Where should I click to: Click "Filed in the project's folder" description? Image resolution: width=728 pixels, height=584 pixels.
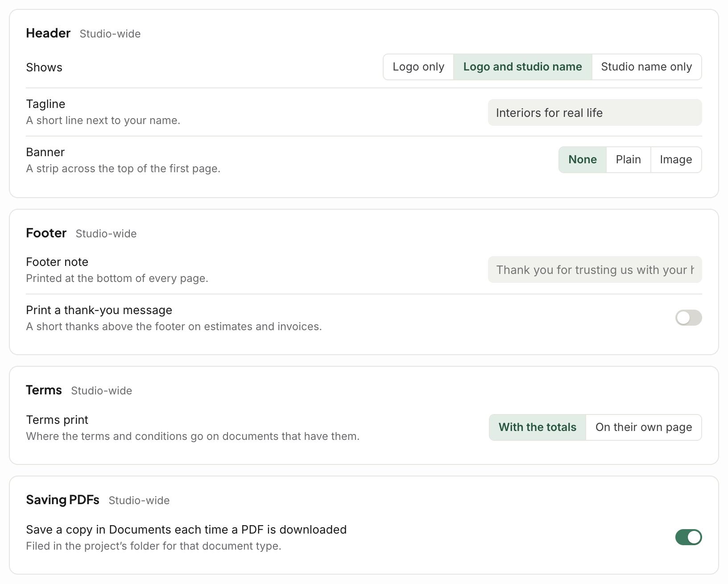pos(153,546)
